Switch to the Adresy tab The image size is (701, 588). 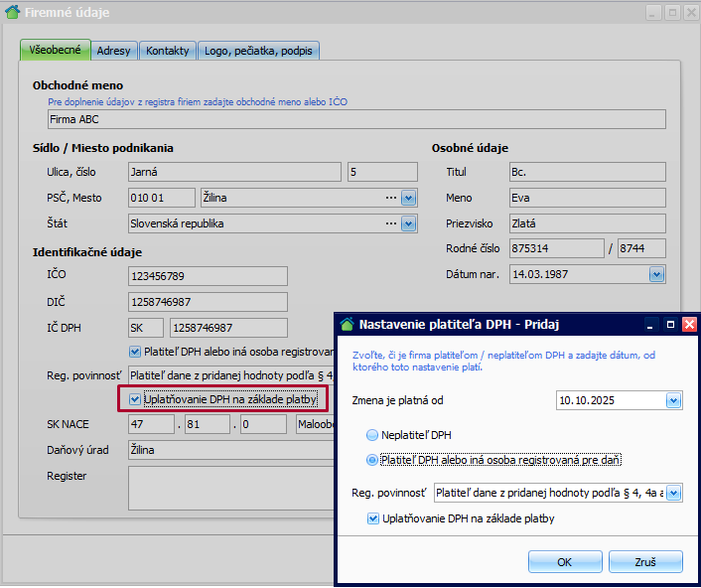[x=113, y=51]
